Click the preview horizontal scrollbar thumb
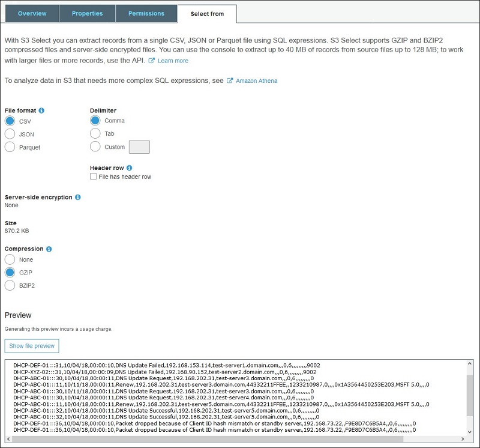Screen dimensions: 480x448 click(x=208, y=439)
